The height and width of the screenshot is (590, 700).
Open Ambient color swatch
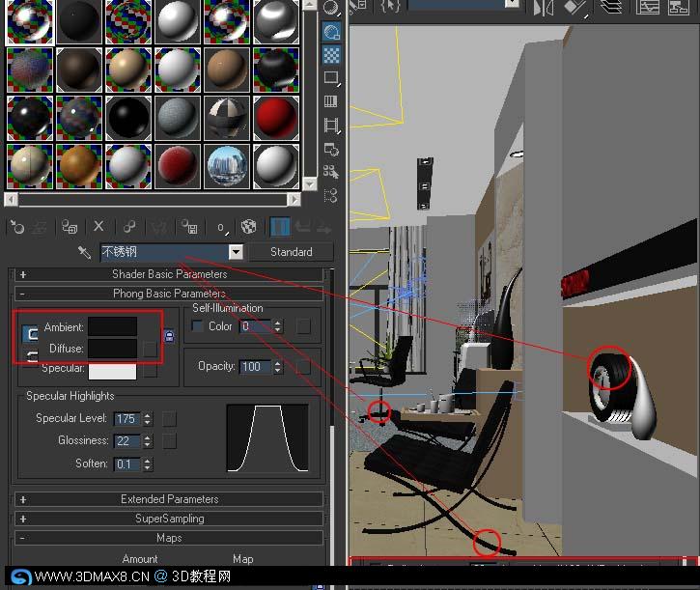[113, 326]
